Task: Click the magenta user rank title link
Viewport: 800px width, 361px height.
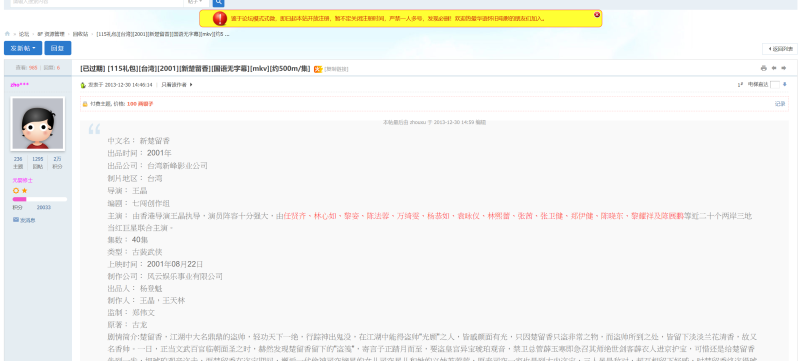Action: tap(22, 180)
